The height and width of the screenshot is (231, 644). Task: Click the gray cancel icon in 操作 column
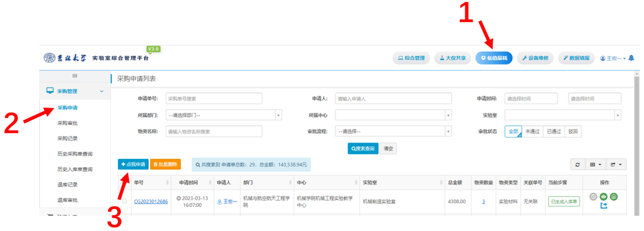point(593,197)
